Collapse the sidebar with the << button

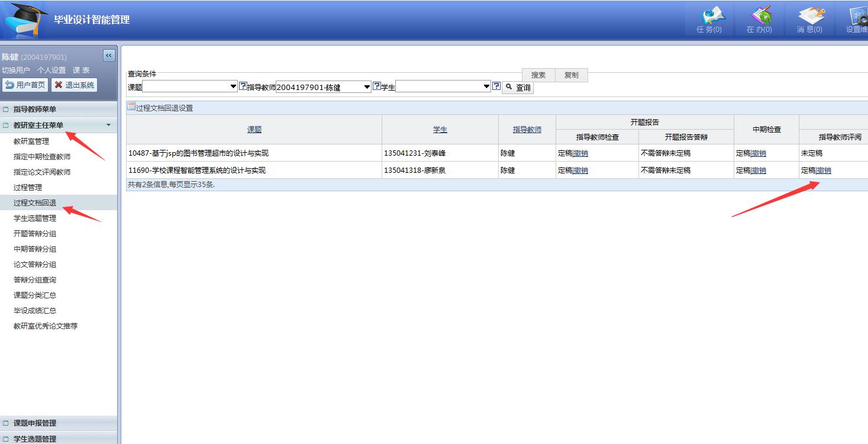pos(109,55)
